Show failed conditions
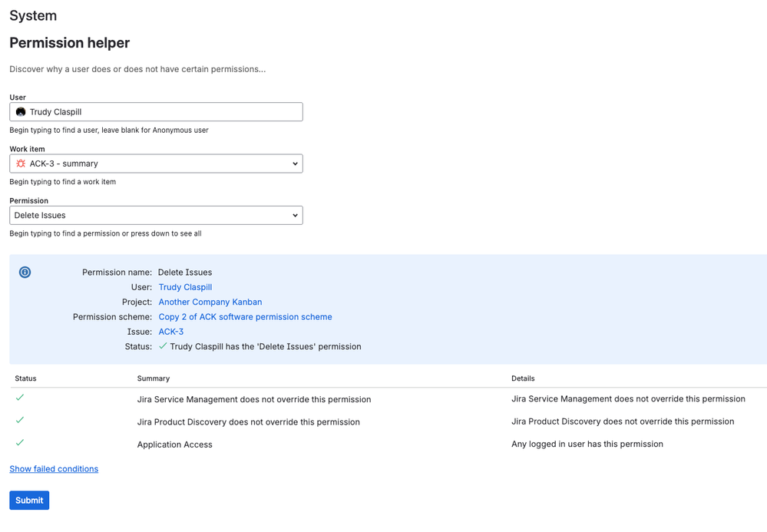 [x=54, y=469]
